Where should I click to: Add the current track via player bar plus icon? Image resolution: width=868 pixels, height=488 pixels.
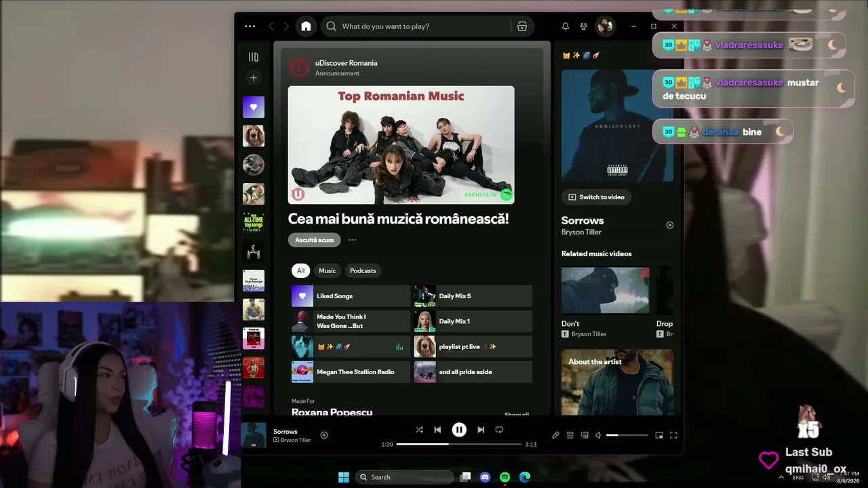(x=324, y=435)
